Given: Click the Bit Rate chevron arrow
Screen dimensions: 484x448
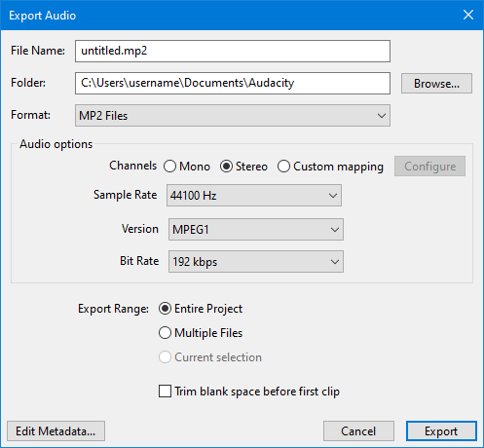Looking at the screenshot, I should pos(335,262).
